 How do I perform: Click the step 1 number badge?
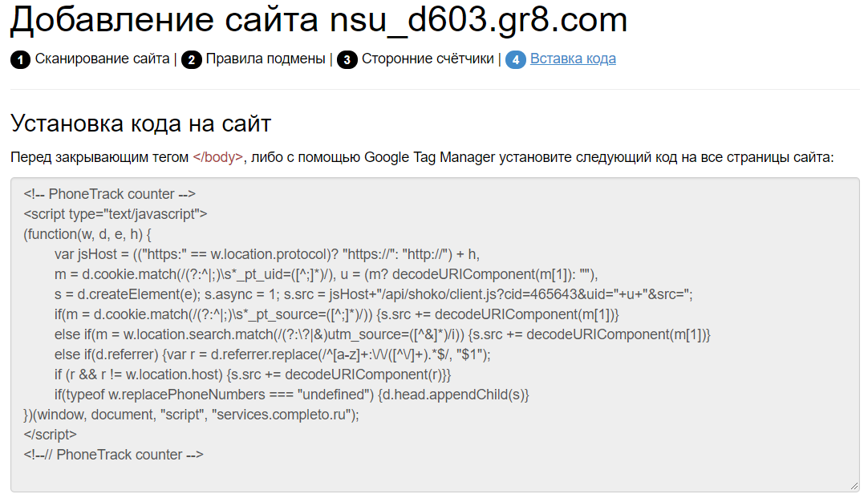click(x=20, y=59)
